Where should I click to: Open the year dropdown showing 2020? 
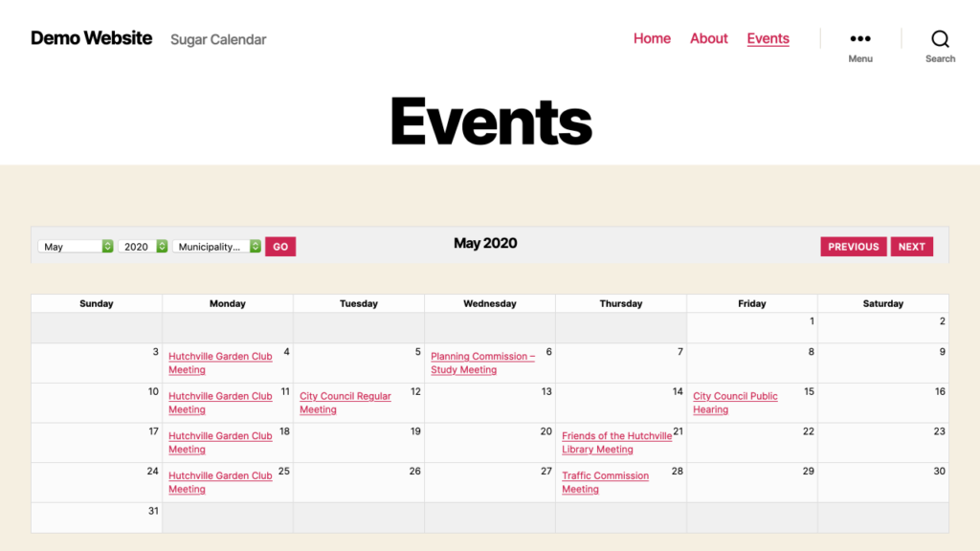[142, 246]
